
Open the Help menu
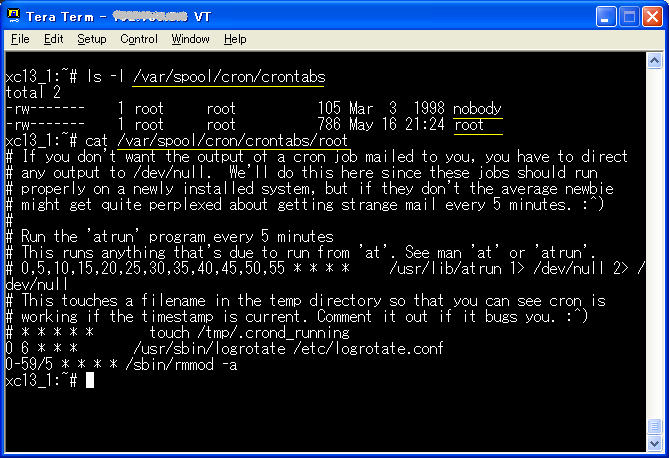(x=235, y=39)
